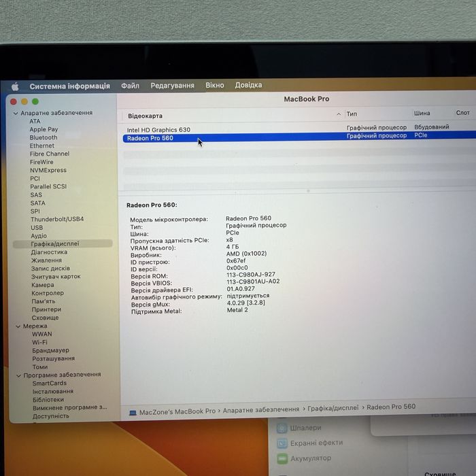Select Діагностика in the sidebar
Screen dimensions: 476x476
(49, 252)
